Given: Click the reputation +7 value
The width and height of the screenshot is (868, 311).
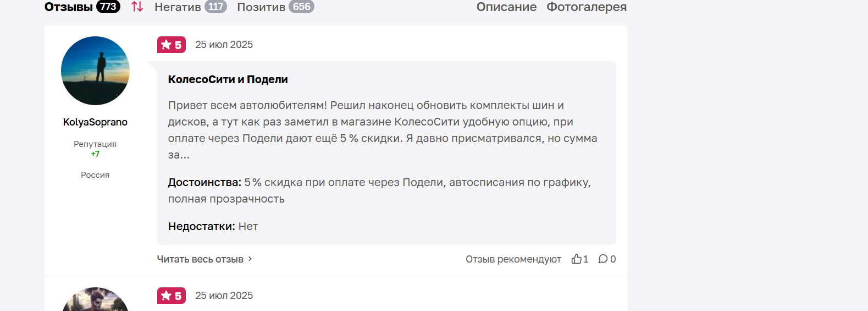Looking at the screenshot, I should tap(95, 154).
